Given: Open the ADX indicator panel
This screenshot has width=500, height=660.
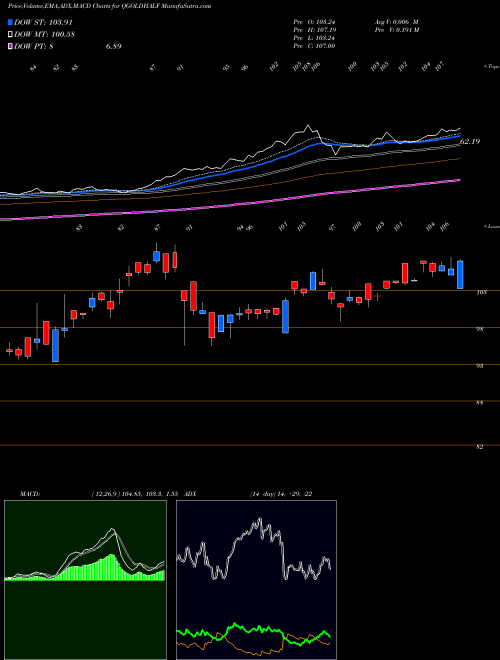Looking at the screenshot, I should (x=256, y=580).
